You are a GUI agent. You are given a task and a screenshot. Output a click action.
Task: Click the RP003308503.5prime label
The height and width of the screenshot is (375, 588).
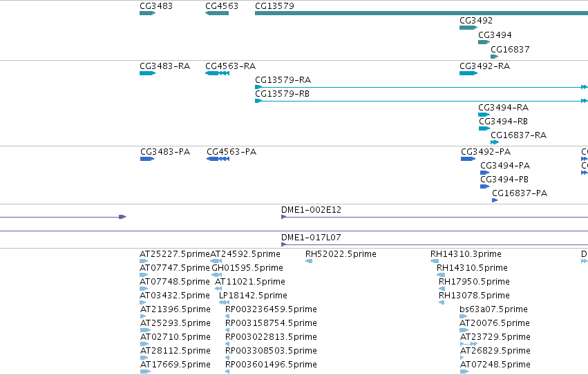(271, 351)
